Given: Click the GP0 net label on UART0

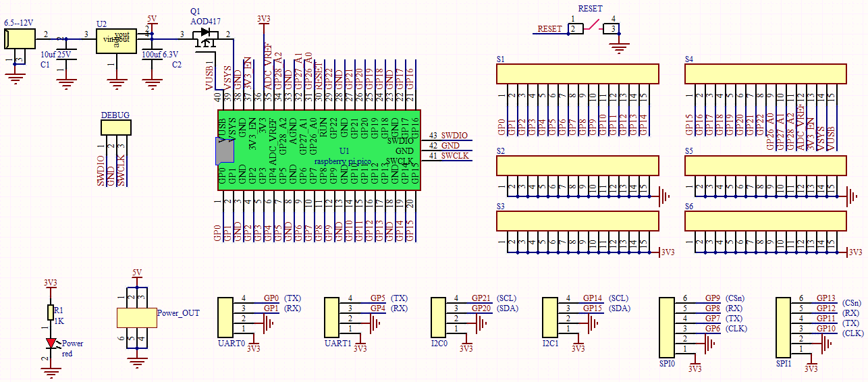Looking at the screenshot, I should click(x=271, y=298).
